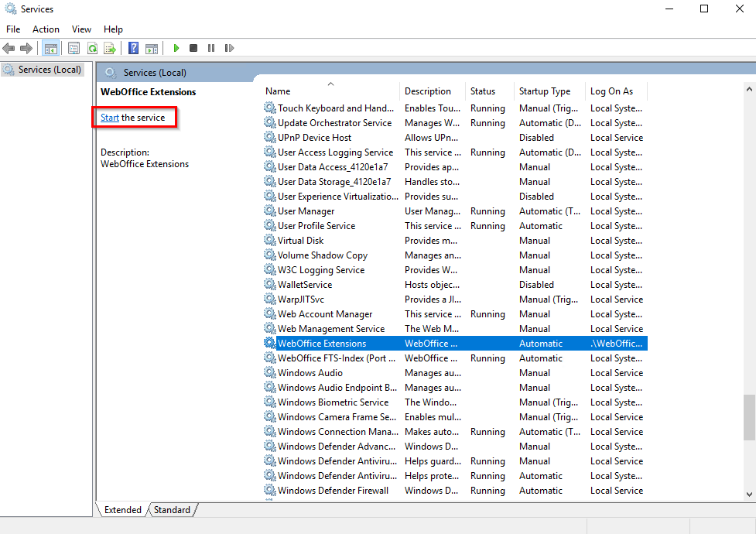Screen dimensions: 756x534
Task: Open Properties using the toolbar icon
Action: point(74,48)
